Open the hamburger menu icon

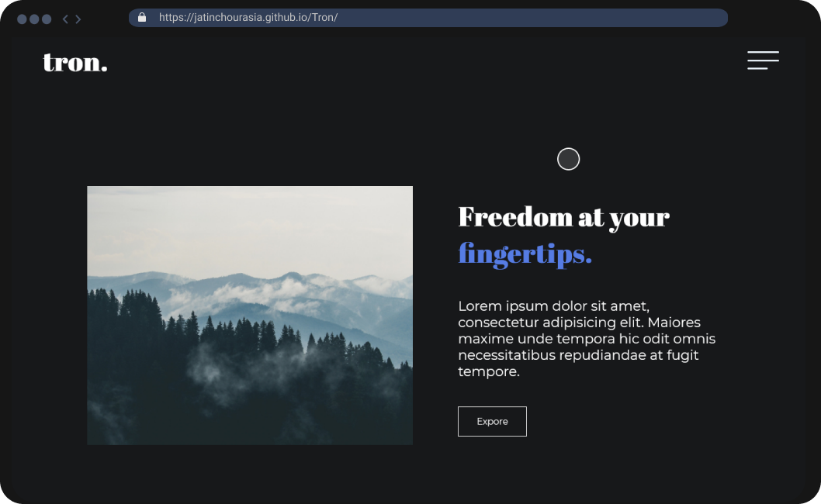click(763, 60)
